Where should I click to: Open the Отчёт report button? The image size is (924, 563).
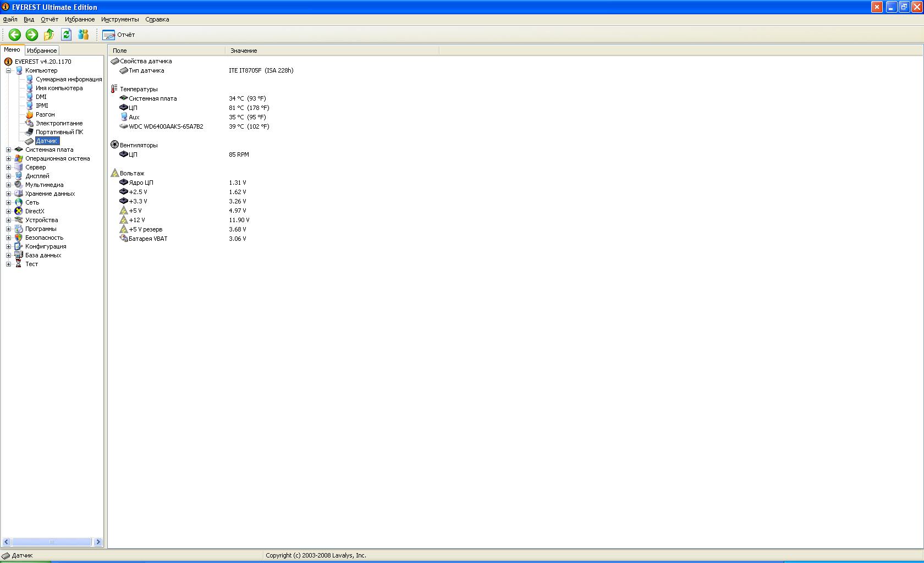pos(119,35)
